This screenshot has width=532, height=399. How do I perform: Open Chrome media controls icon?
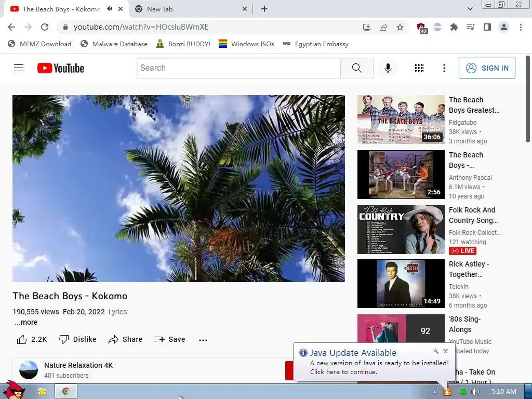tap(470, 27)
